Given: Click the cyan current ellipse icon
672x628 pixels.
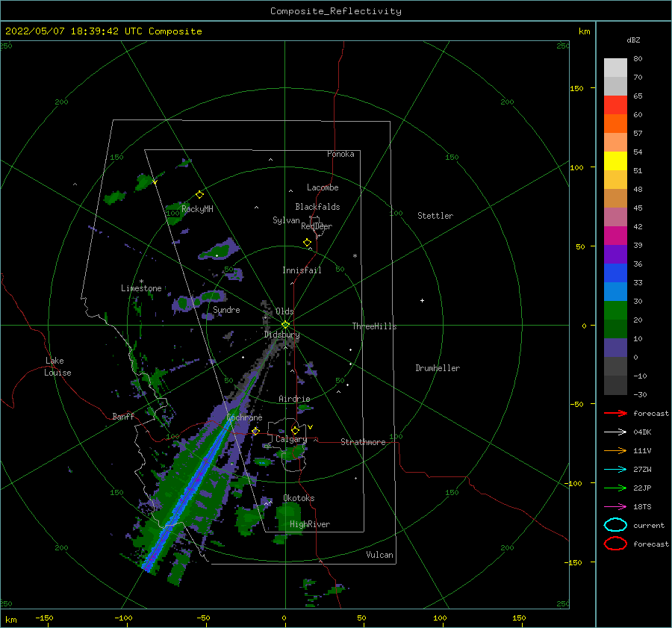Looking at the screenshot, I should 615,525.
